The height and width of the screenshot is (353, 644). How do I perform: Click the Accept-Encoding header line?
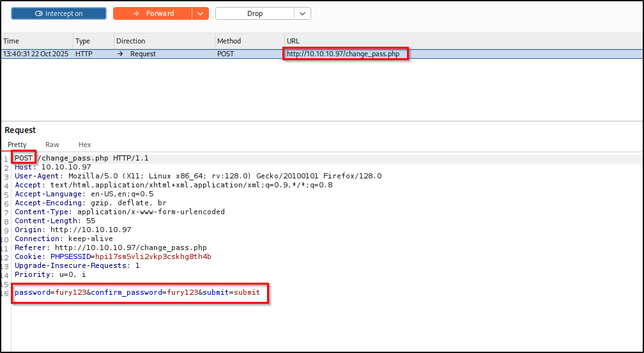(x=91, y=203)
